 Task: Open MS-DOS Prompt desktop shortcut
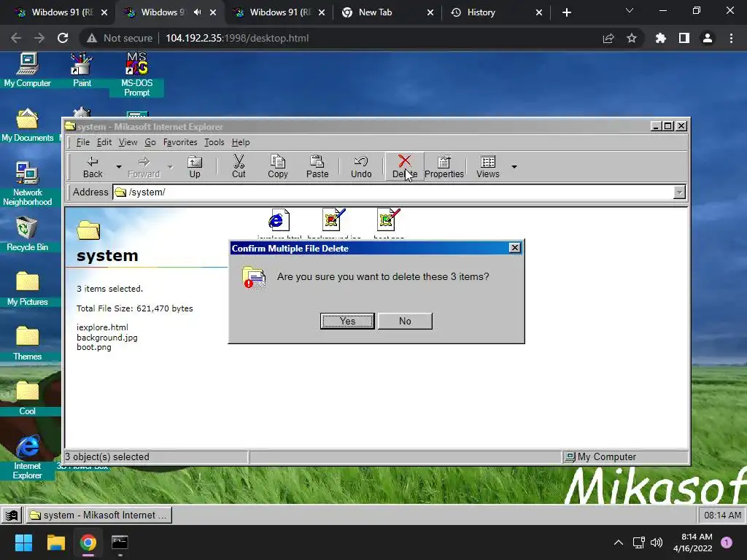(x=136, y=74)
